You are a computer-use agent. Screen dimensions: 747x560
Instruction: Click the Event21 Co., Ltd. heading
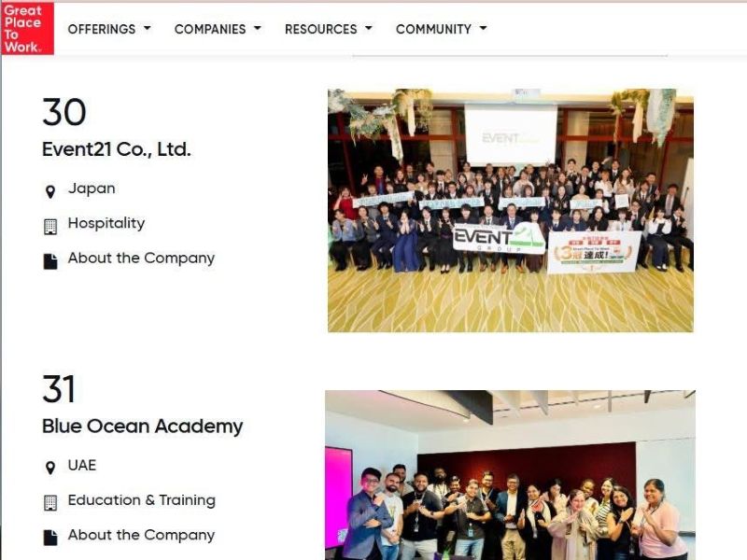116,149
